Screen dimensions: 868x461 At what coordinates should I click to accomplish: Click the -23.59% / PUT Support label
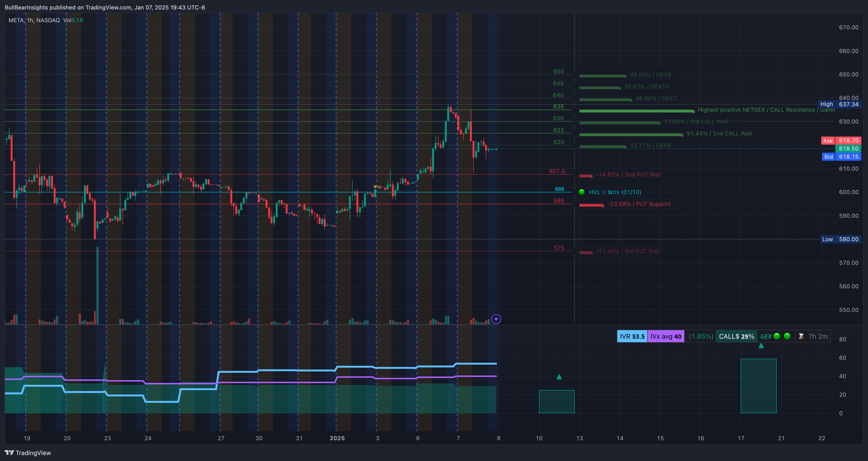[x=639, y=204]
